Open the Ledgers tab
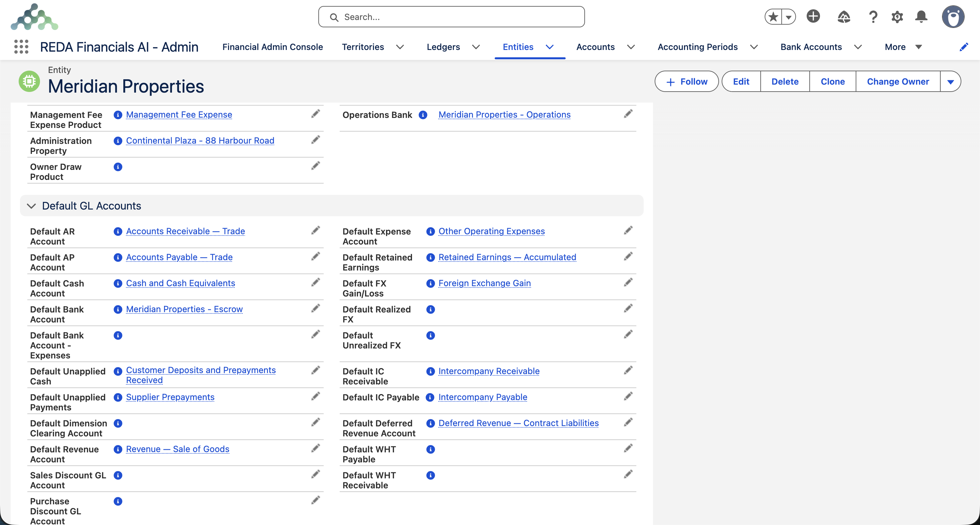980x525 pixels. (x=443, y=47)
